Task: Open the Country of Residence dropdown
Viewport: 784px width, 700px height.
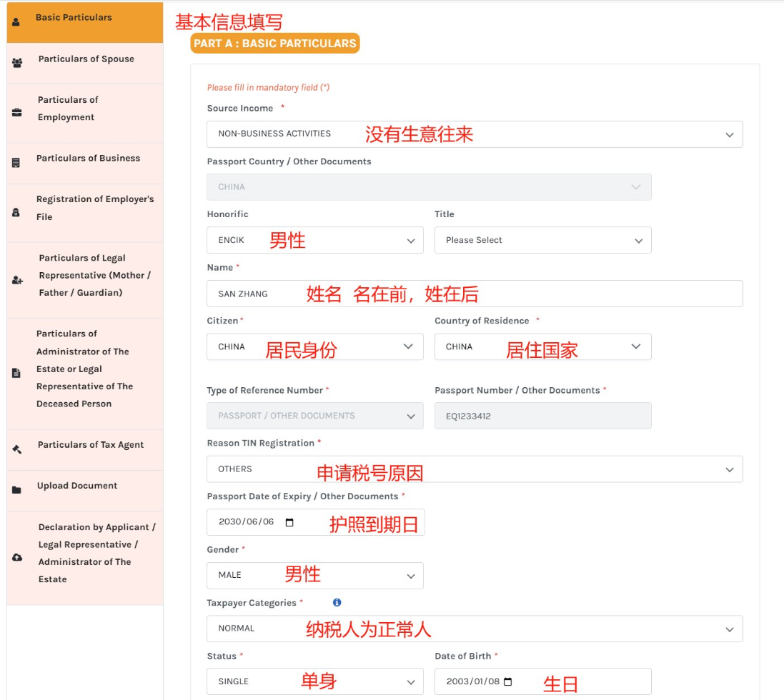Action: point(543,346)
